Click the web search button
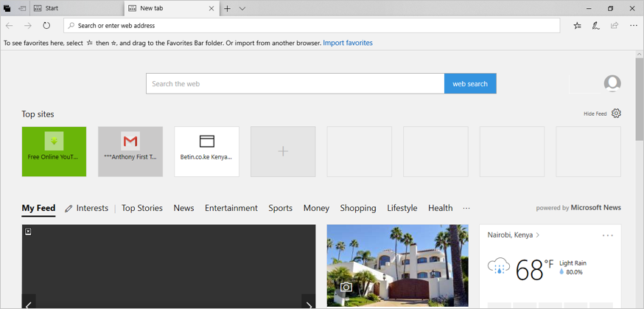Image resolution: width=644 pixels, height=309 pixels. [x=469, y=83]
